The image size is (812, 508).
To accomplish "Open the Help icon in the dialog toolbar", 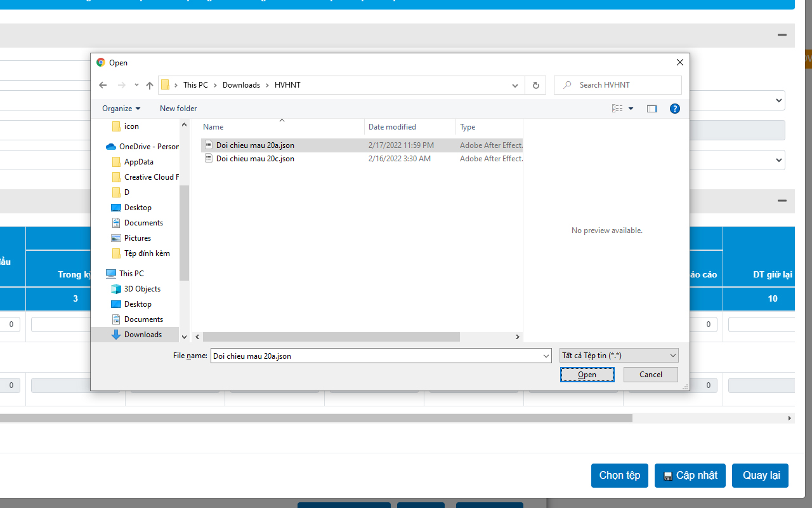I will pyautogui.click(x=674, y=108).
